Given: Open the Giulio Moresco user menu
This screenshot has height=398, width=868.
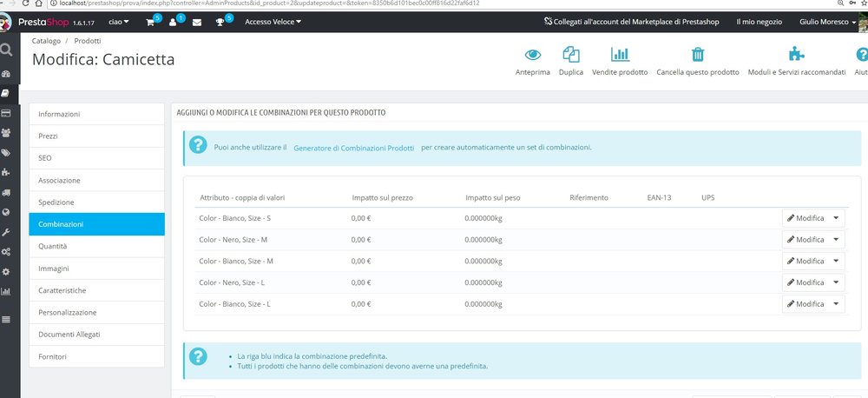Looking at the screenshot, I should tap(827, 23).
